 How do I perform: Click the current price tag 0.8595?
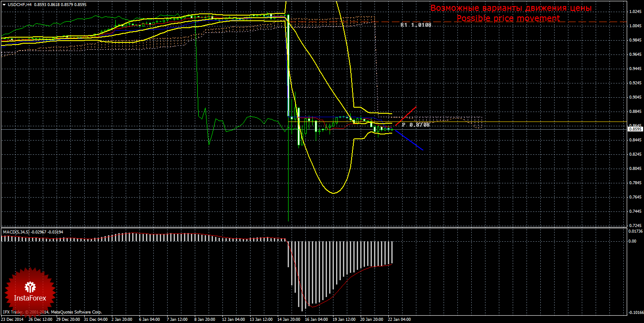click(634, 129)
